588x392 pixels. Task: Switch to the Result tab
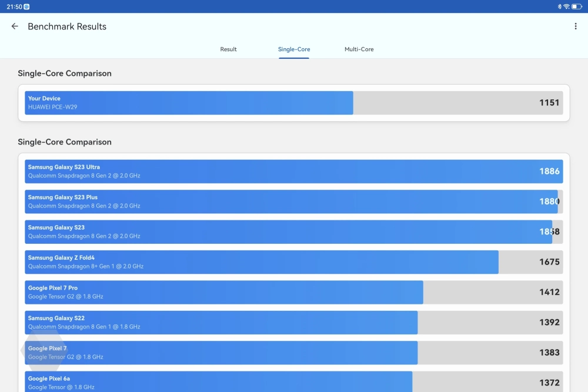pos(228,49)
